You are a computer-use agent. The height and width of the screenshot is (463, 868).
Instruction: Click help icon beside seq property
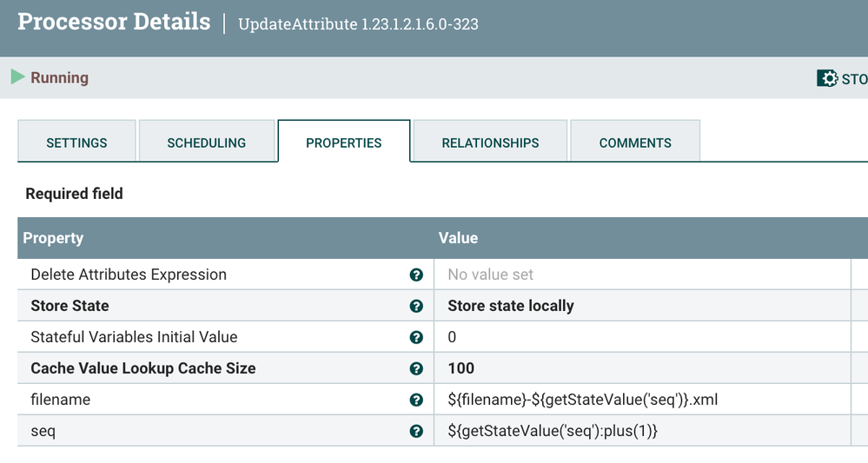pyautogui.click(x=416, y=431)
